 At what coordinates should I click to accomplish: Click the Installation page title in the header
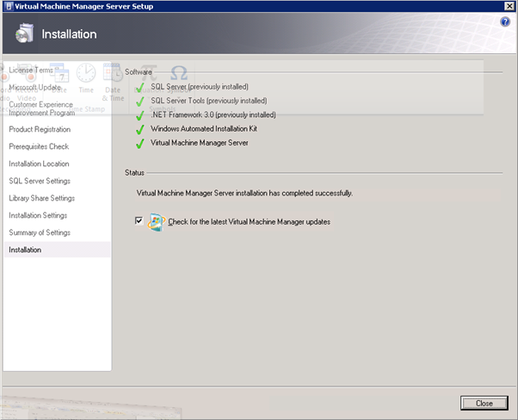[69, 34]
